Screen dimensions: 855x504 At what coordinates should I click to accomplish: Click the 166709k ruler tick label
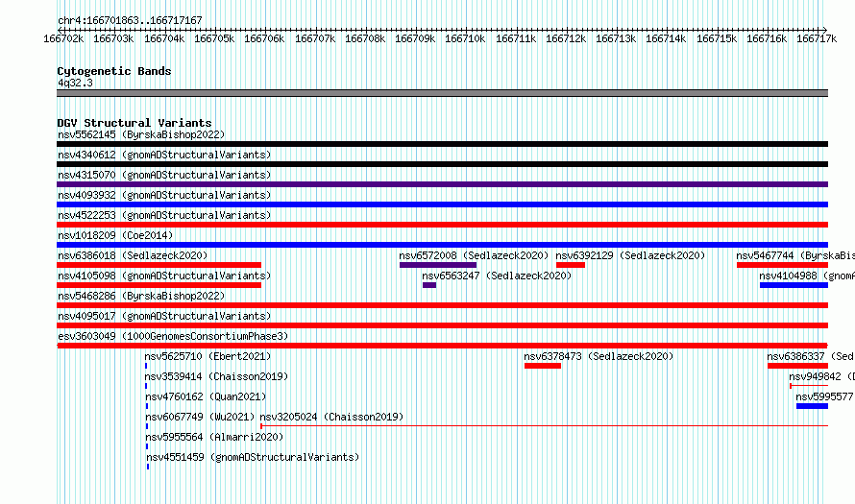[x=415, y=38]
